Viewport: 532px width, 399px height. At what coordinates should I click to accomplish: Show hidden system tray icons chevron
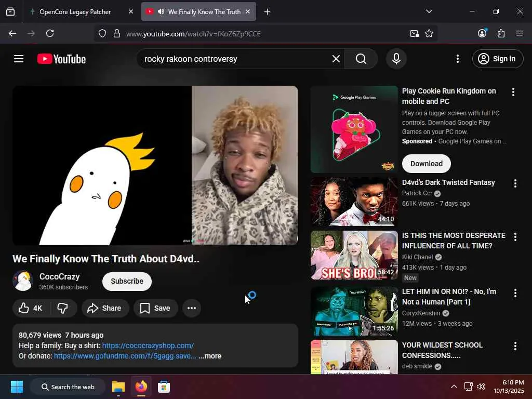[x=454, y=387]
